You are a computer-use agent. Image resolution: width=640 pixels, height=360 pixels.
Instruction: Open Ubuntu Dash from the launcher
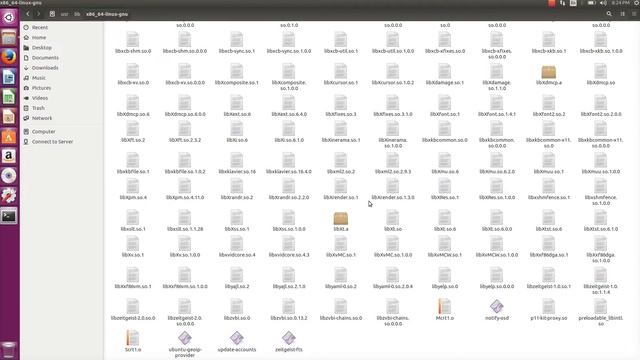click(9, 18)
